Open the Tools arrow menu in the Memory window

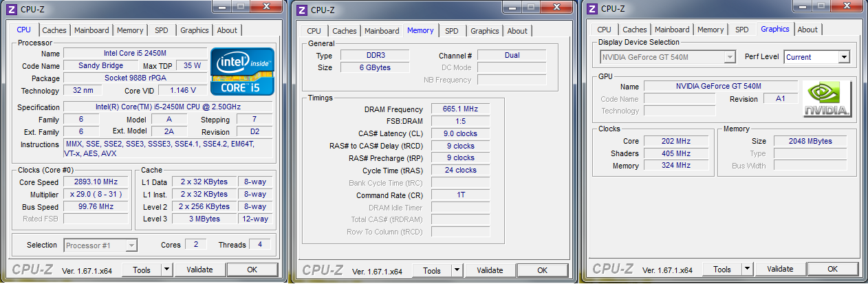457,270
